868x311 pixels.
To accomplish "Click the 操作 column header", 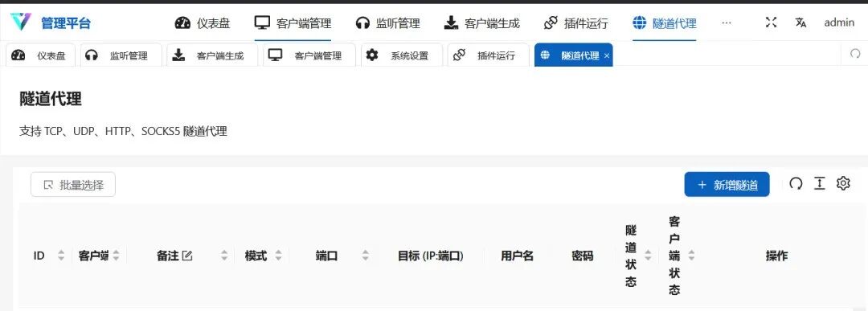I will click(x=776, y=256).
